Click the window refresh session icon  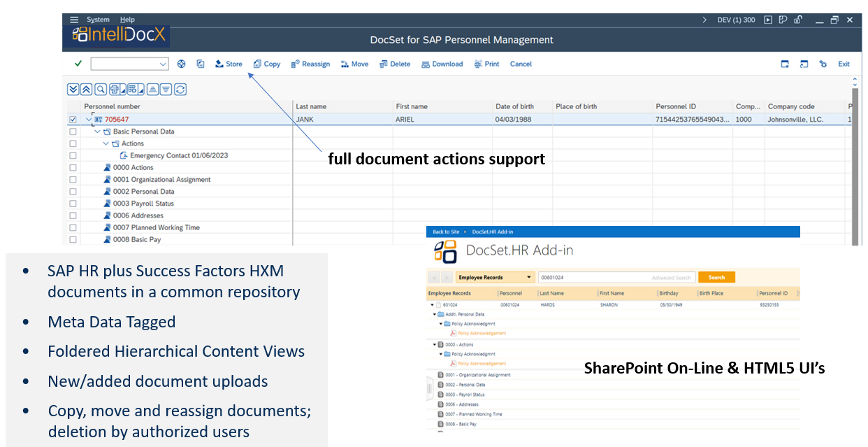click(x=804, y=64)
